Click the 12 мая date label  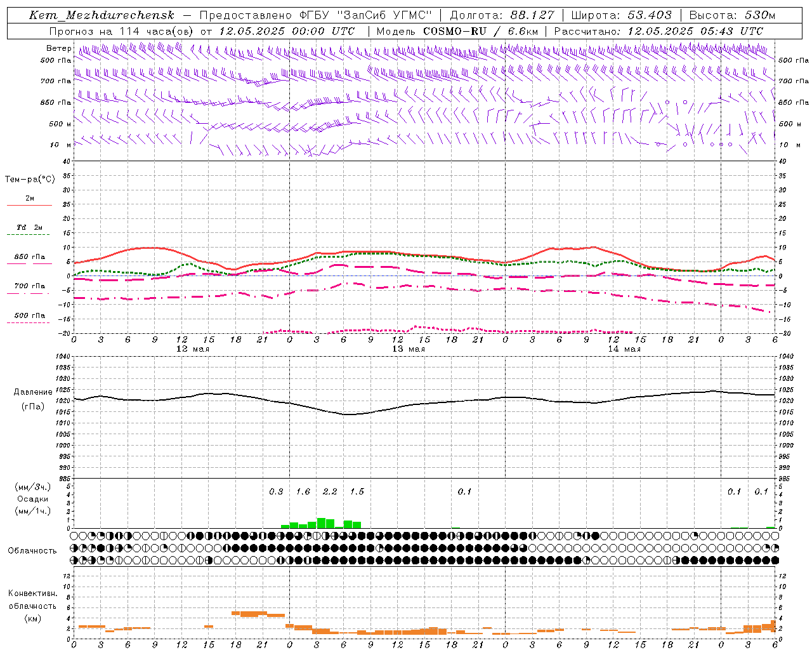tap(193, 349)
